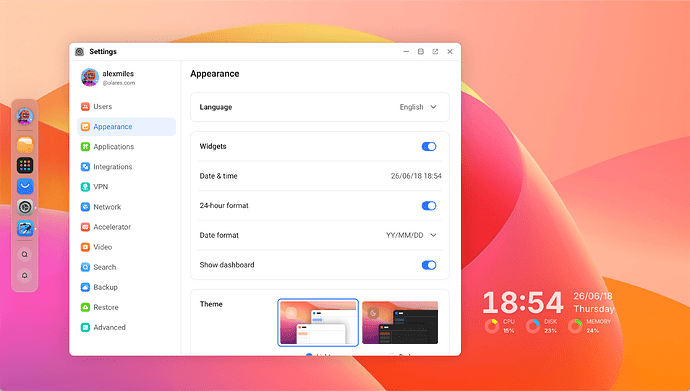Viewport: 690px width, 391px height.
Task: Toggle the Show dashboard switch
Action: coord(429,265)
